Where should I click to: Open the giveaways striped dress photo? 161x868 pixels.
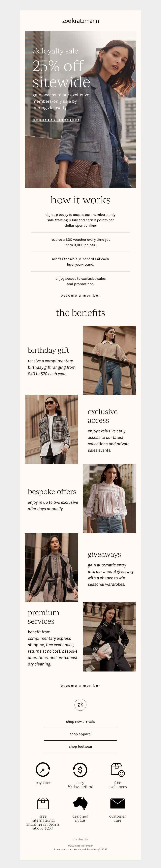point(51,568)
